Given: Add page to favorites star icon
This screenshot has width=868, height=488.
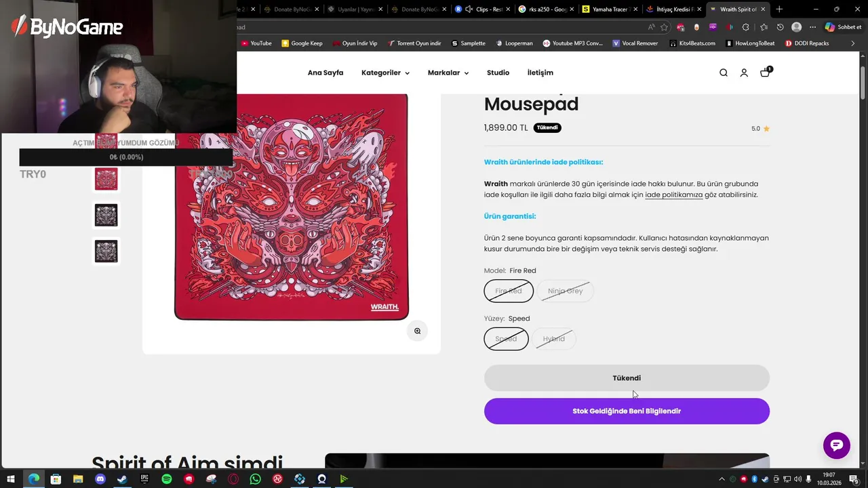Looking at the screenshot, I should click(664, 27).
